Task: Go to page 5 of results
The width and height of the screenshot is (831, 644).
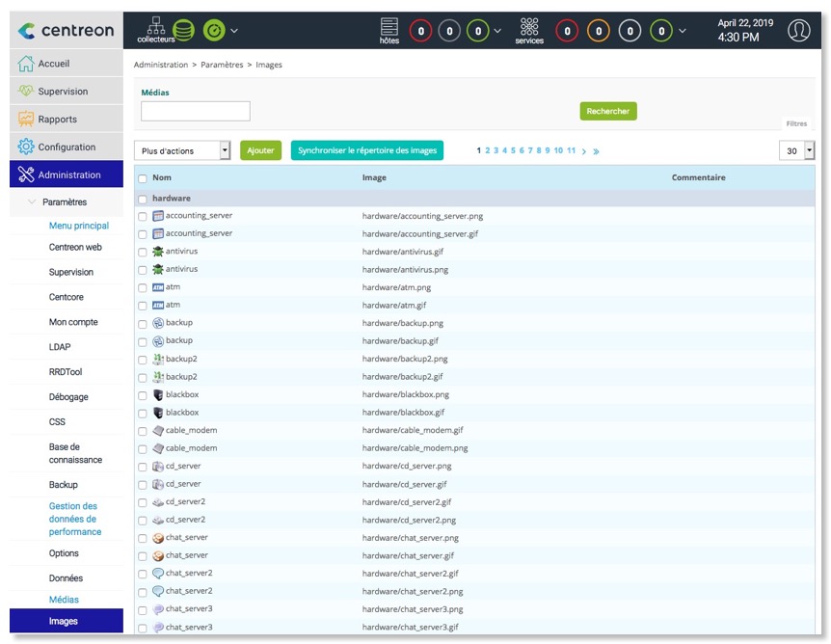Action: 514,150
